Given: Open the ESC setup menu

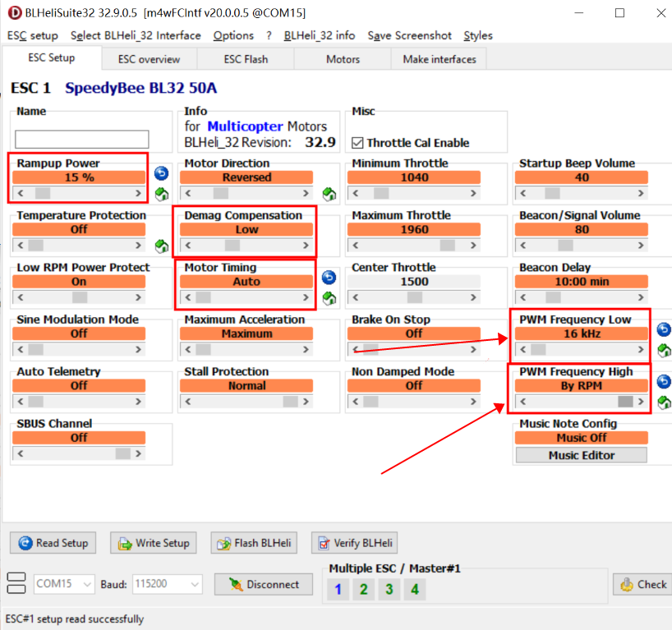Looking at the screenshot, I should click(33, 35).
